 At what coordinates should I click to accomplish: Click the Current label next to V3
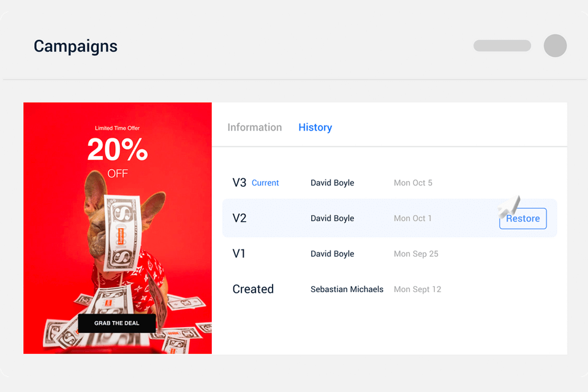pyautogui.click(x=265, y=183)
